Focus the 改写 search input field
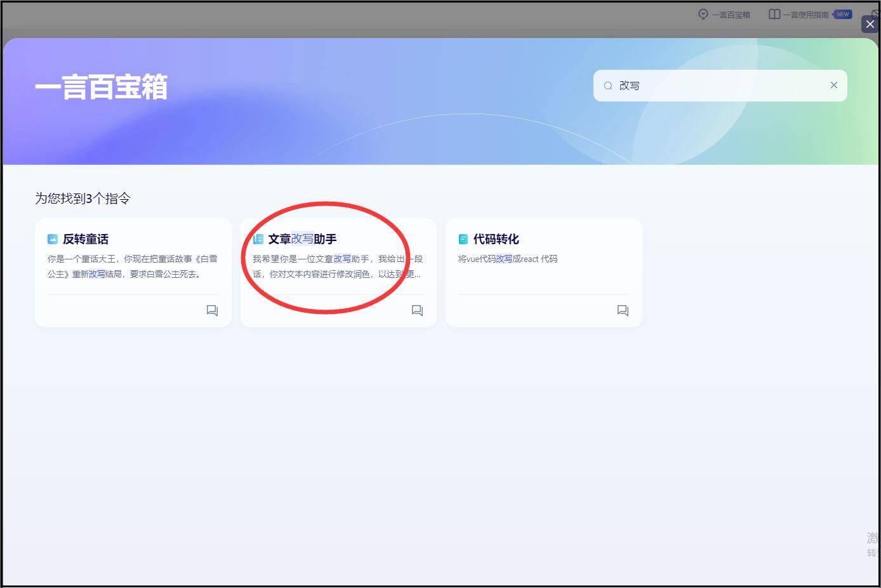Screen dimensions: 881x588 click(x=720, y=86)
